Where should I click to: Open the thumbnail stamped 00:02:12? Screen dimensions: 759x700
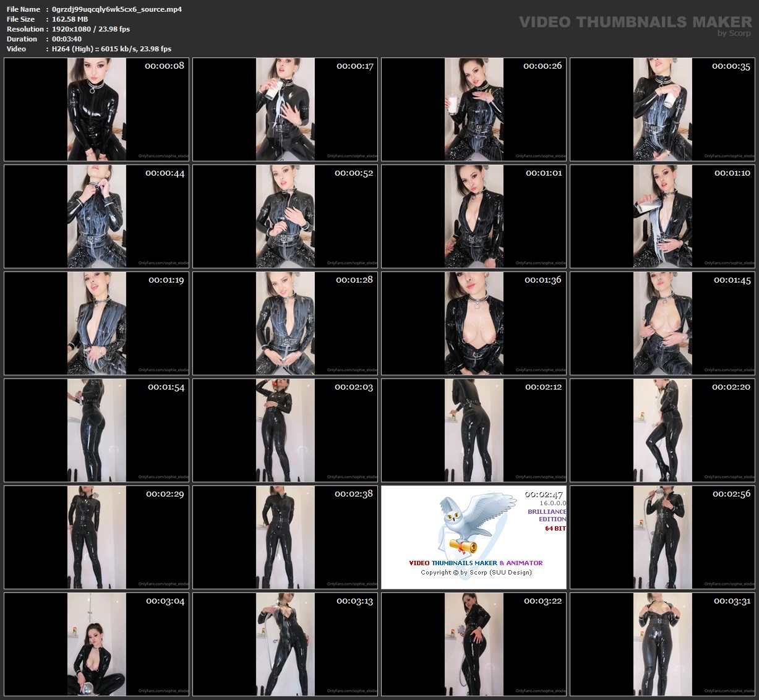[474, 430]
